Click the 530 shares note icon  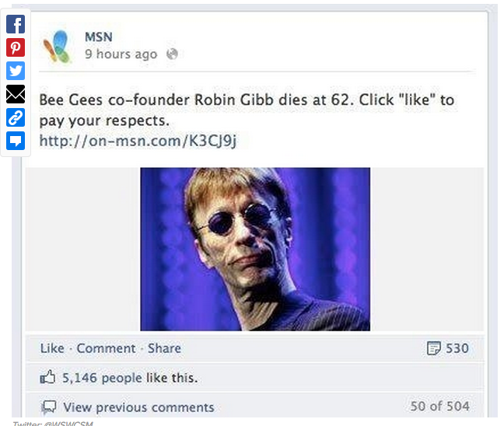point(433,348)
